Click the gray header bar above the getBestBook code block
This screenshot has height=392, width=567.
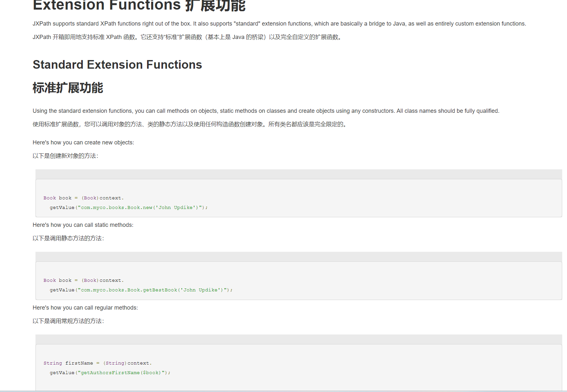pyautogui.click(x=299, y=257)
